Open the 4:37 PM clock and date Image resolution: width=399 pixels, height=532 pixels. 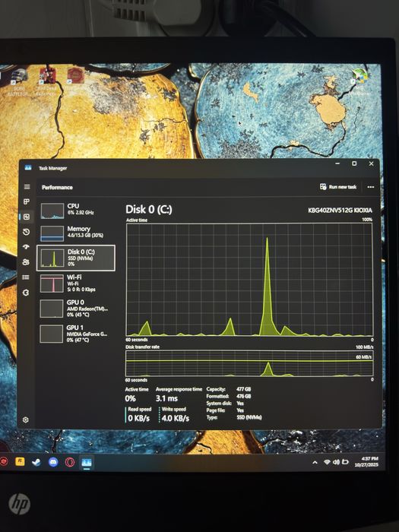pos(366,462)
